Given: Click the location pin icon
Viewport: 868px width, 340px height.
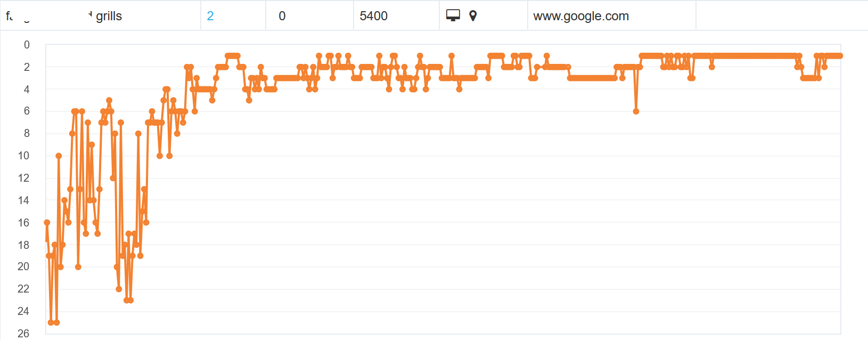Looking at the screenshot, I should [x=473, y=16].
